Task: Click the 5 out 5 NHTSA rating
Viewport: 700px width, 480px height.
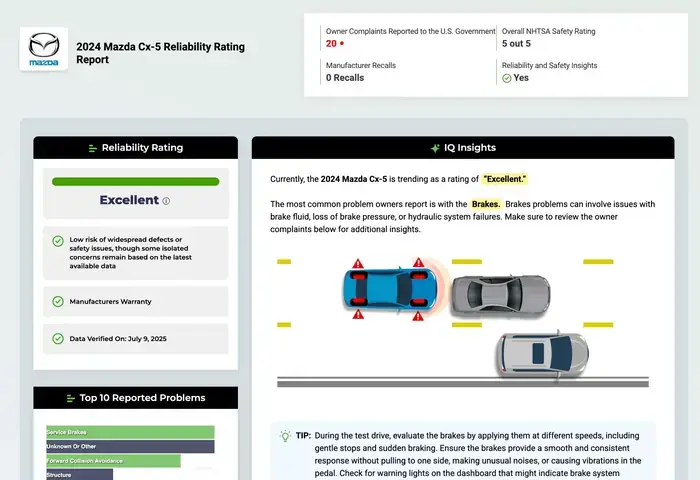Action: click(x=516, y=44)
